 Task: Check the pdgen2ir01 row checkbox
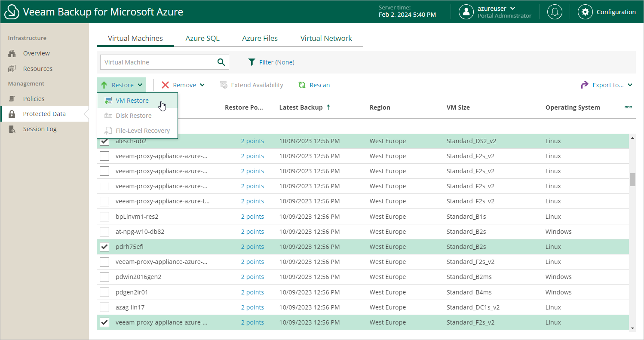tap(104, 292)
